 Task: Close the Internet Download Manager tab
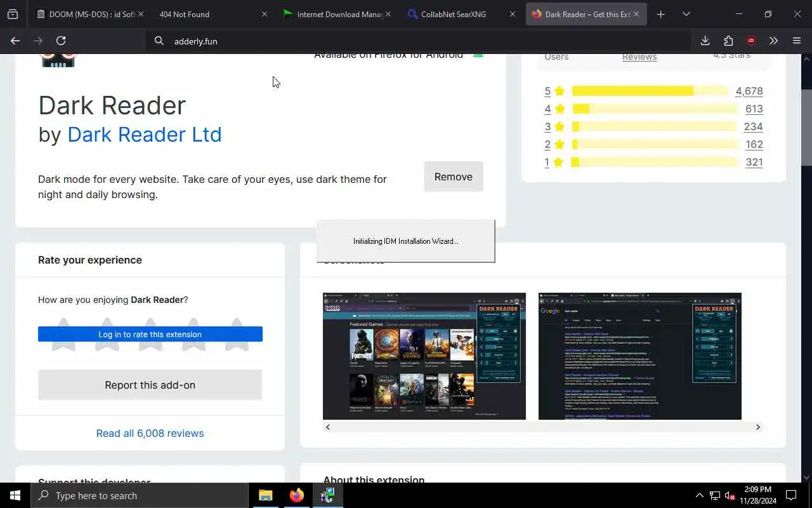pos(388,14)
